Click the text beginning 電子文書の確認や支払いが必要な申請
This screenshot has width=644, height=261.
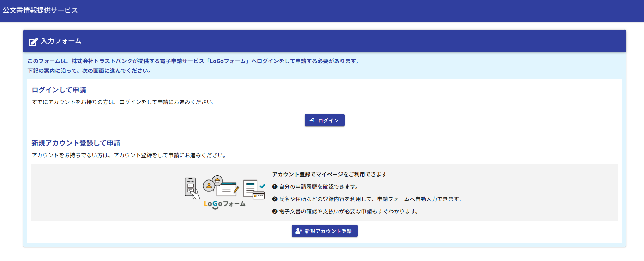click(x=349, y=211)
